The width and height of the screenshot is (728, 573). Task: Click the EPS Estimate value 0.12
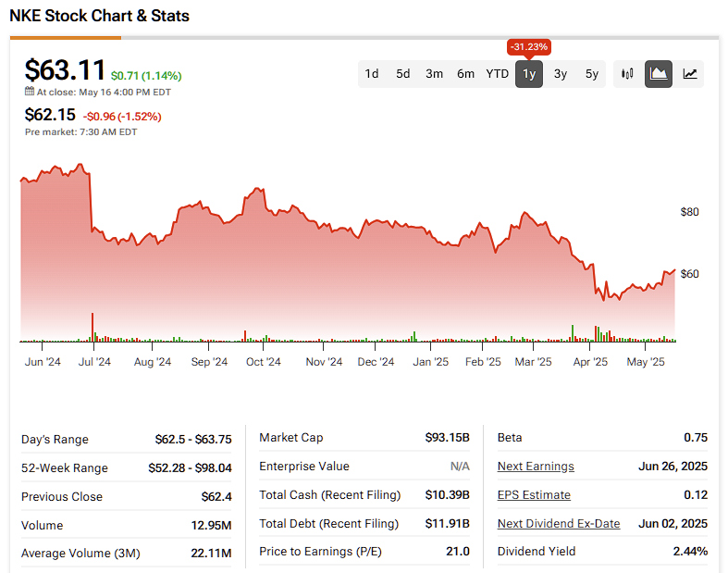pos(696,495)
